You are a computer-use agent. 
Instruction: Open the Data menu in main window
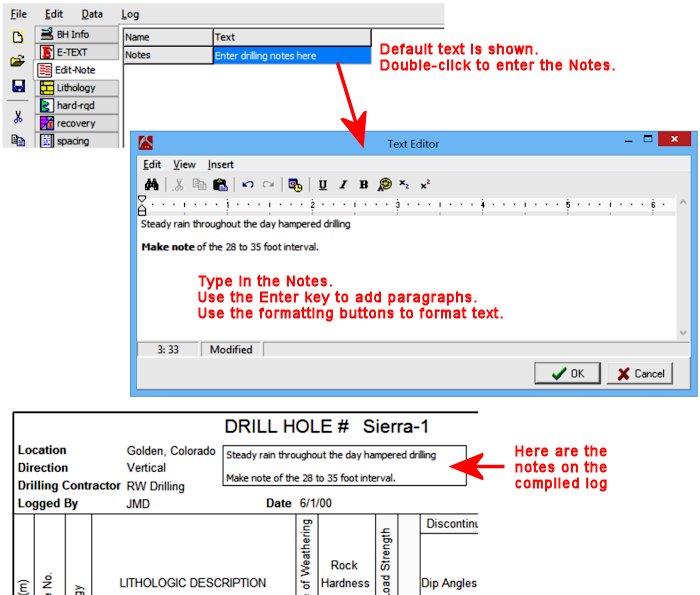(x=92, y=15)
